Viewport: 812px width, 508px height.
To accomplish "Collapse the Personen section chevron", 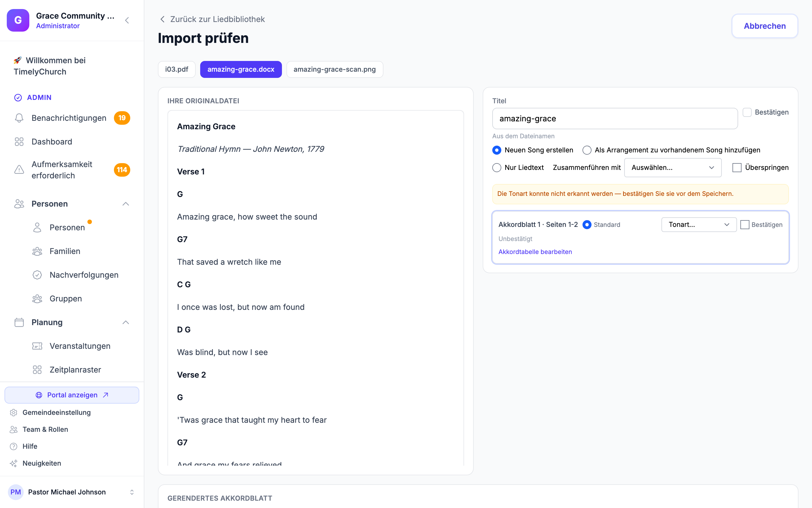I will tap(126, 204).
